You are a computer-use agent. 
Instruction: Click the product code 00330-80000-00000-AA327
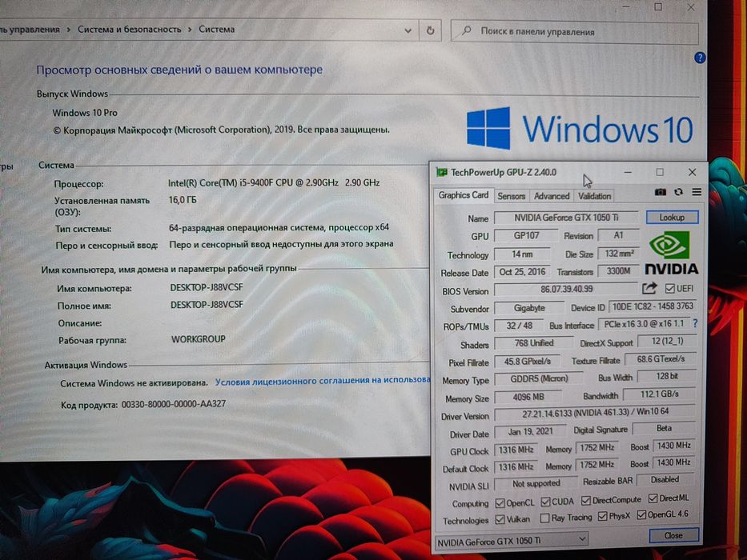pos(174,404)
